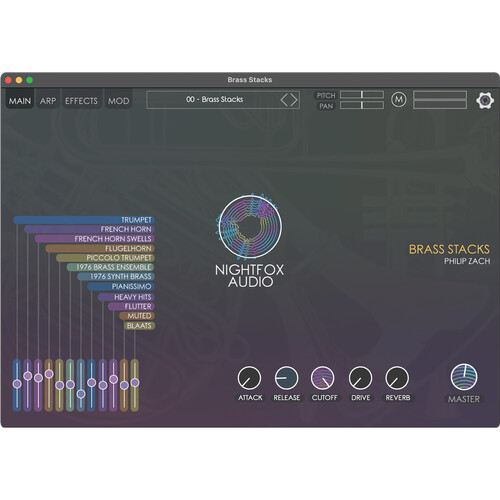500x500 pixels.
Task: Click the PIANISSIMO volume fader handle
Action: (91, 382)
